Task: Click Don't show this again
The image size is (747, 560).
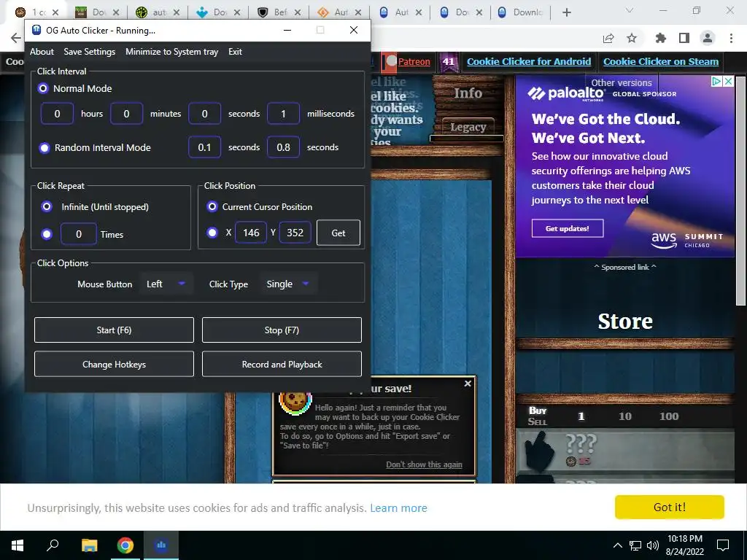Action: click(424, 464)
